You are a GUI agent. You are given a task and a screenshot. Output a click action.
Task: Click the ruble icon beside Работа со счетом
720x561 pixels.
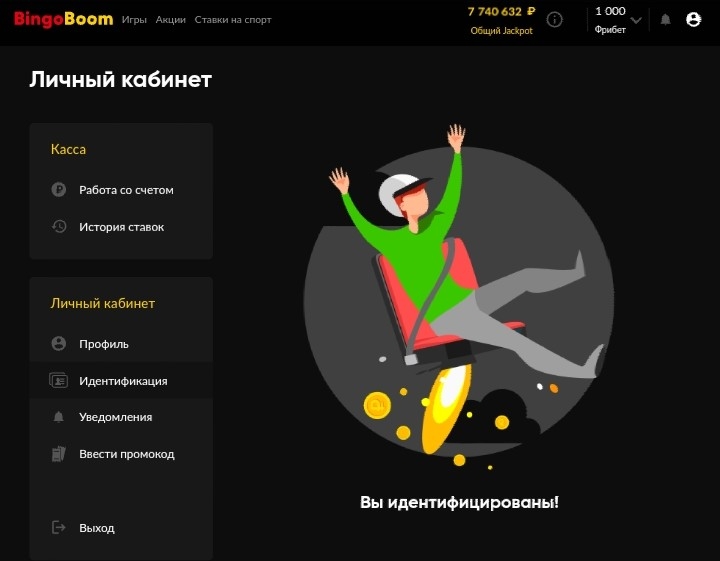[59, 190]
